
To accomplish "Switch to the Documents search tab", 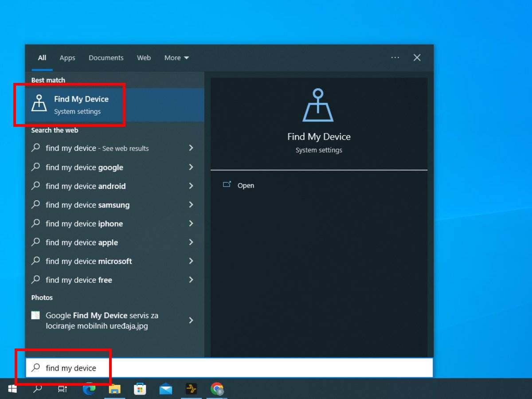I will coord(106,58).
